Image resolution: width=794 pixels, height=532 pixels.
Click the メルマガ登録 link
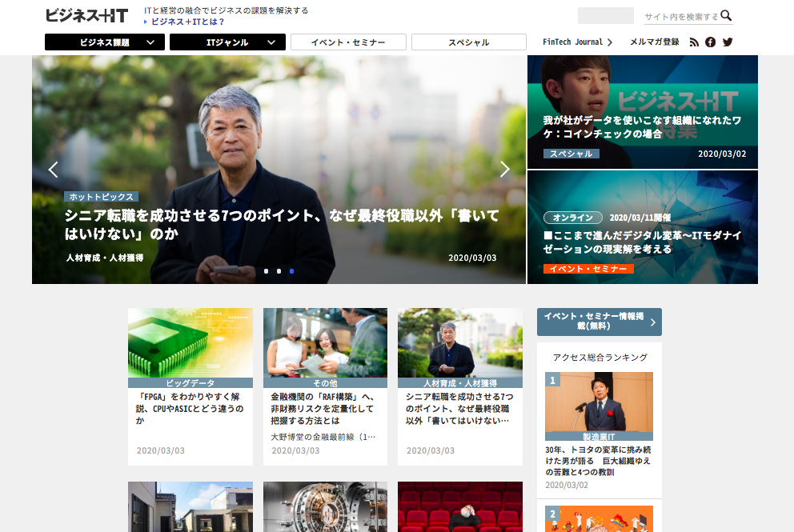click(x=654, y=42)
